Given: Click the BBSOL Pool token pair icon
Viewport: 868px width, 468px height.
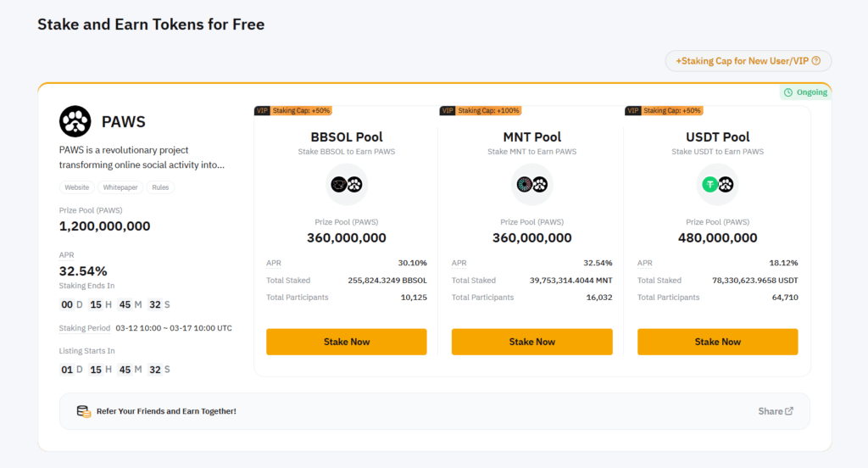Looking at the screenshot, I should click(x=347, y=185).
